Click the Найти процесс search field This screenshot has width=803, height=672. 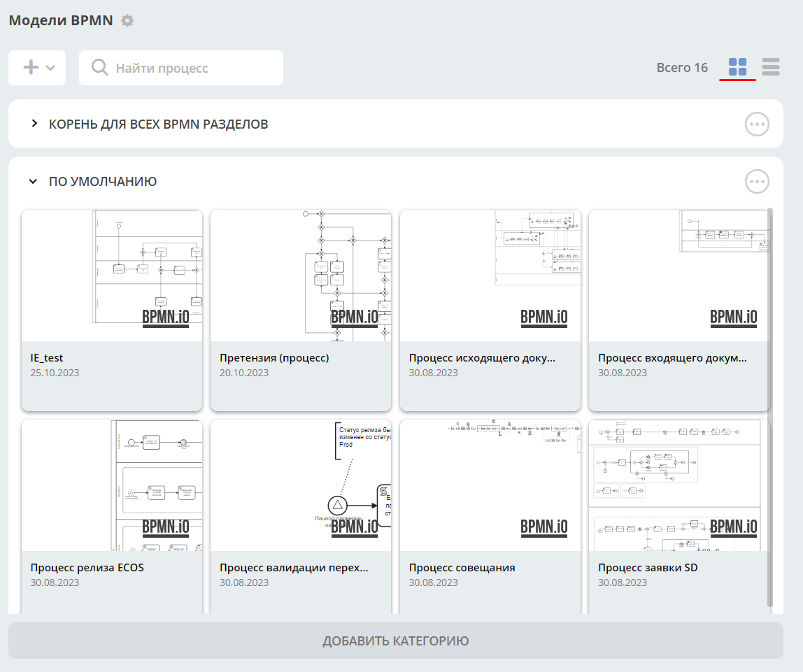point(181,68)
